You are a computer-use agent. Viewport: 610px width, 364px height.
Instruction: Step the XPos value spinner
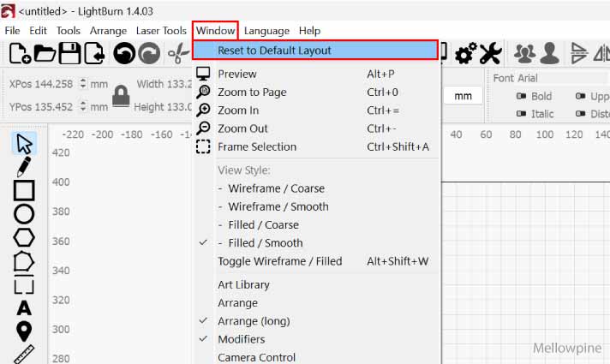point(82,84)
